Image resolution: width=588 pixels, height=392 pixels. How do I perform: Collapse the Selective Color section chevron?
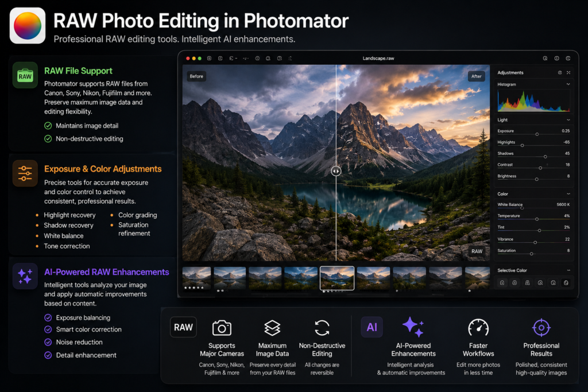pyautogui.click(x=568, y=270)
